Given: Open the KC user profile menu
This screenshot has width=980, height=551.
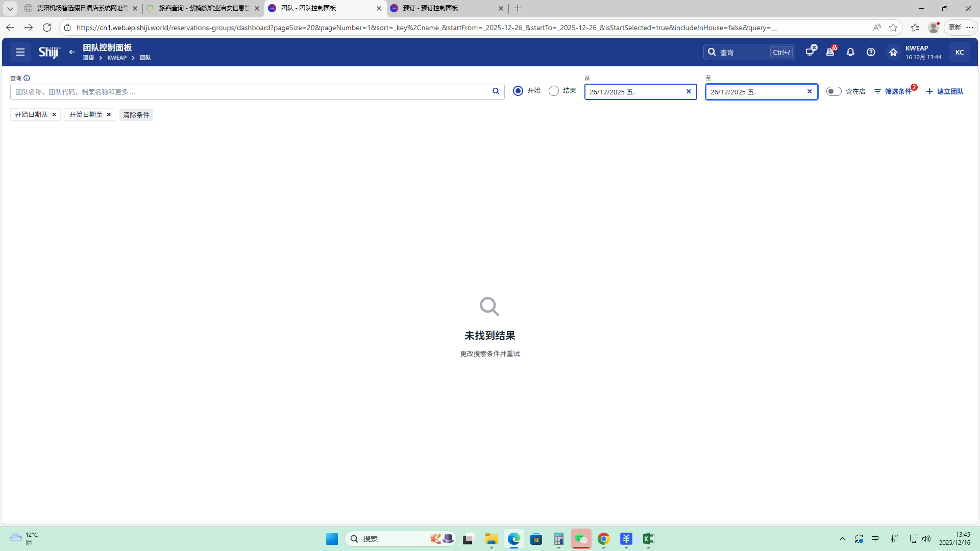Looking at the screenshot, I should pos(959,52).
